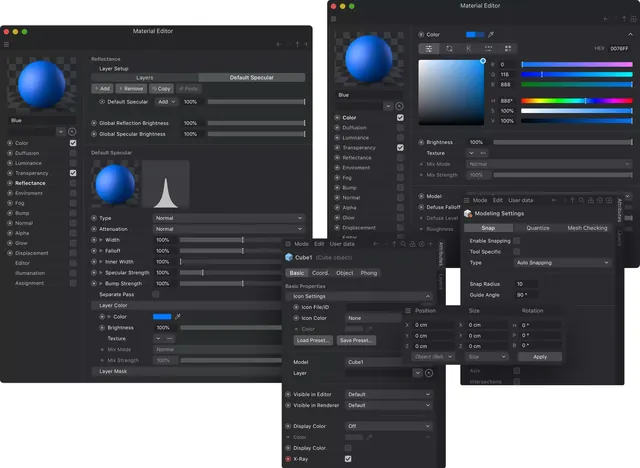Click new window icon in Modeling Settings header

pos(609,200)
